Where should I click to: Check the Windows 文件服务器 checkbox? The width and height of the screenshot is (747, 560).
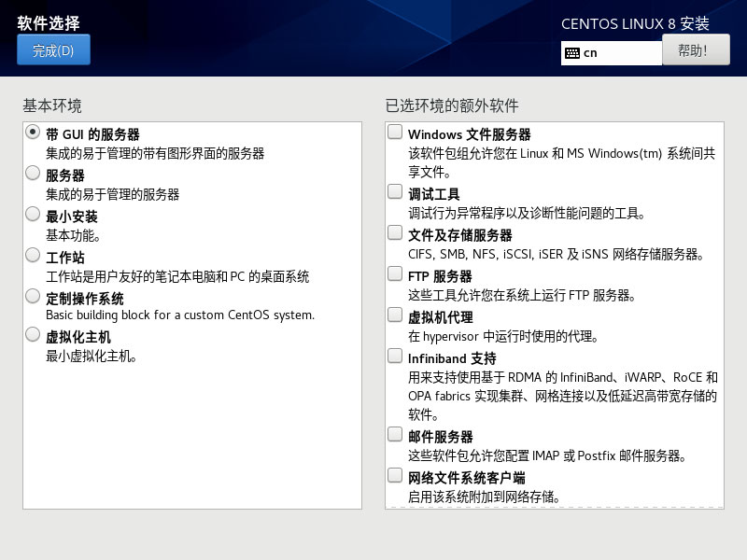[395, 132]
